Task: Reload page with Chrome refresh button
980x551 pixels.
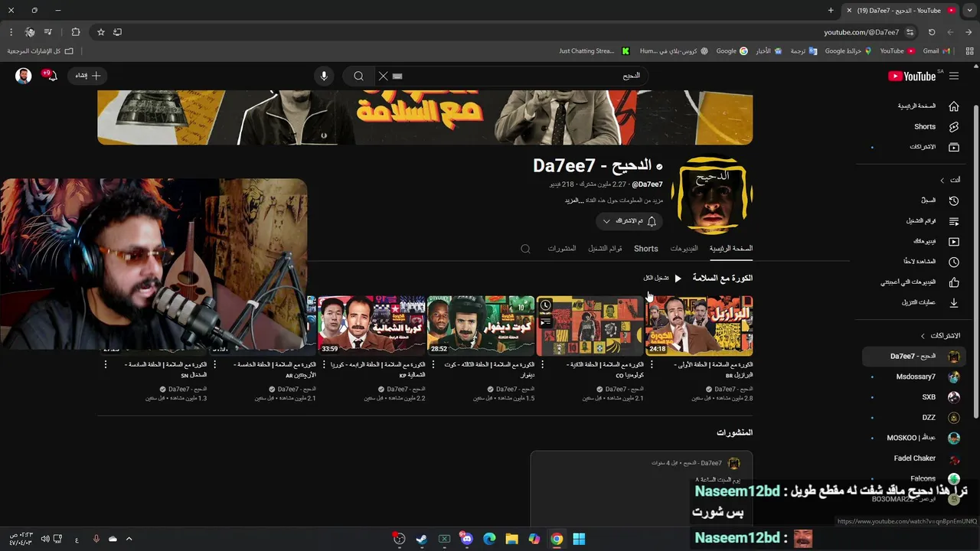Action: [932, 32]
